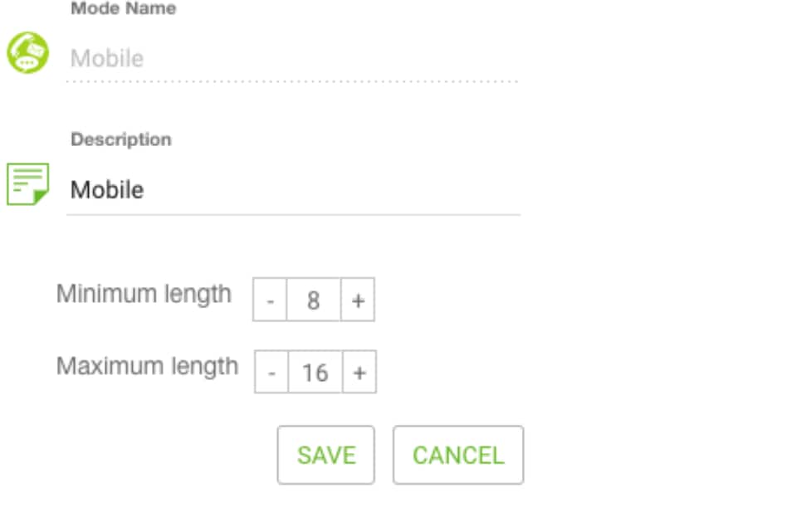Click the Mode Name label
The image size is (811, 532).
click(124, 8)
